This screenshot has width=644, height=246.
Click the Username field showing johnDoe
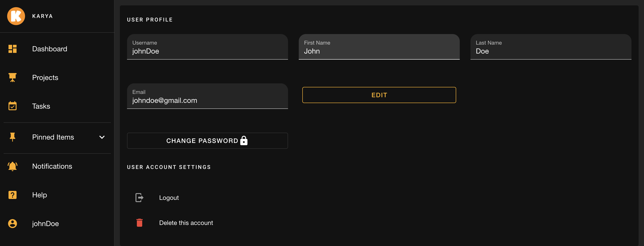[207, 47]
